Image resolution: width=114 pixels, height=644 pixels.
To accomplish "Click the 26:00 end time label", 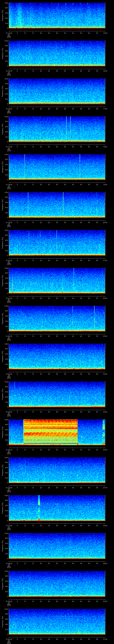I will coord(105,450).
